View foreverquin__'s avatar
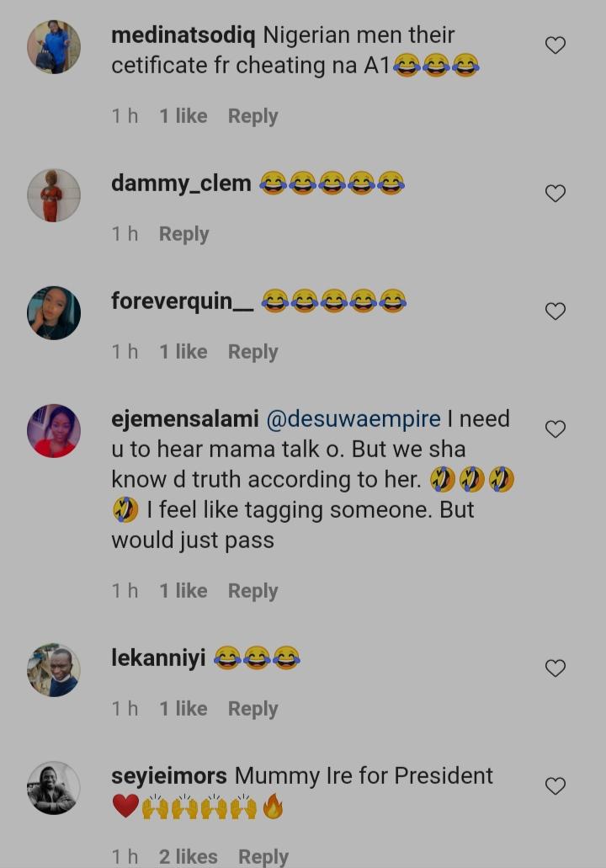 [54, 313]
